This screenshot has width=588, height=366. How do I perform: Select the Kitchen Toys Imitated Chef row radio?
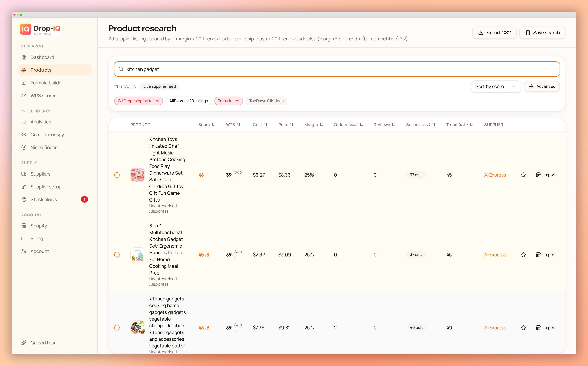click(117, 175)
